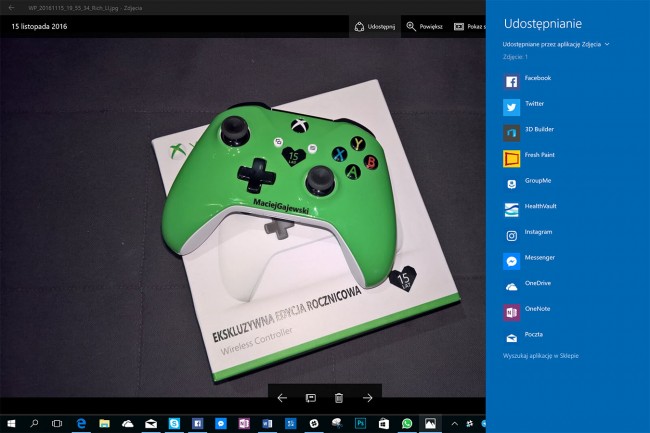The height and width of the screenshot is (433, 650).
Task: Delete the photo with trash icon
Action: [339, 398]
